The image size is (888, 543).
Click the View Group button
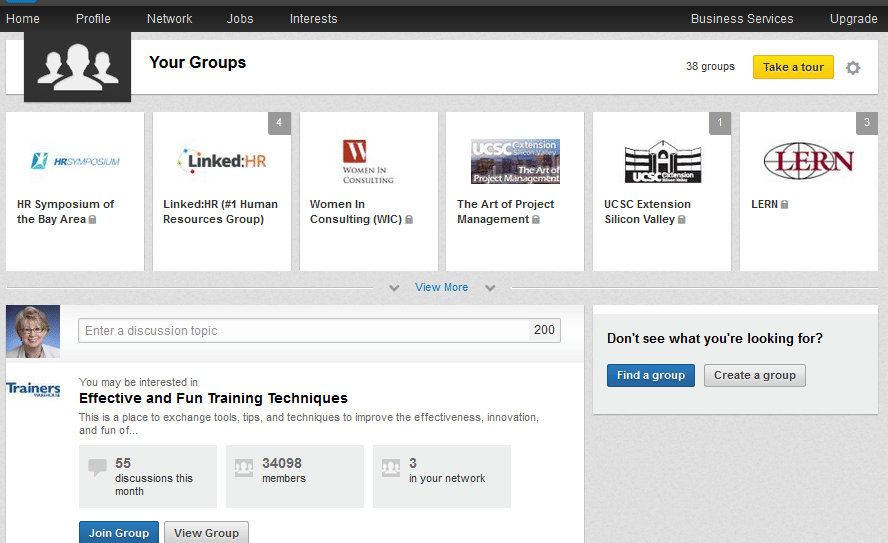(x=206, y=532)
